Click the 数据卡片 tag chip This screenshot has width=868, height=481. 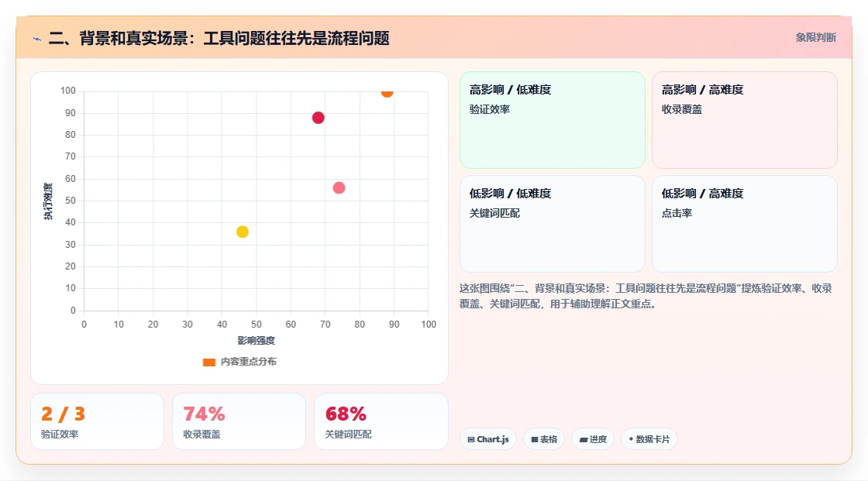(649, 439)
